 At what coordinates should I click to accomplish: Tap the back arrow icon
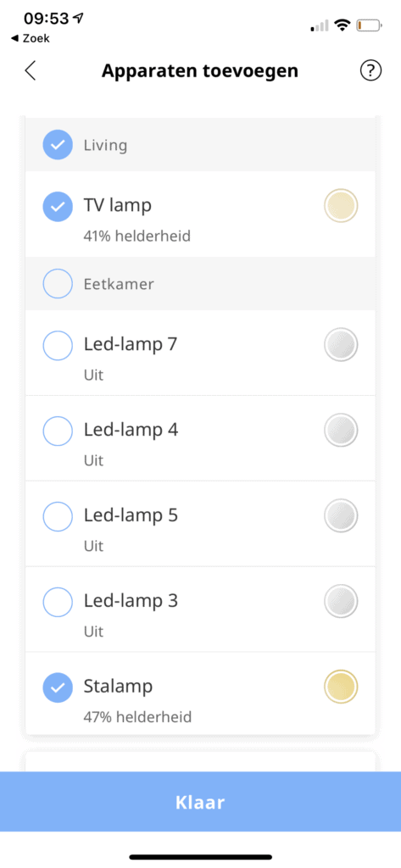(x=31, y=71)
